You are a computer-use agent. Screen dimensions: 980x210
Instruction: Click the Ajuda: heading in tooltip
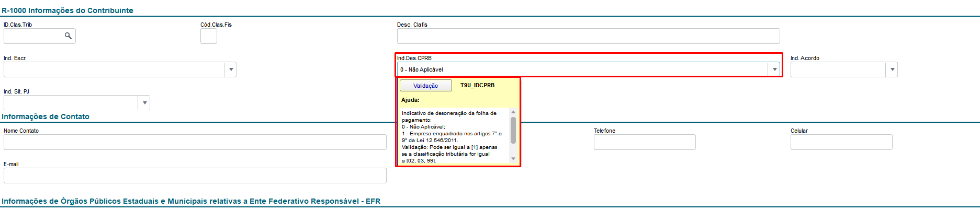410,100
